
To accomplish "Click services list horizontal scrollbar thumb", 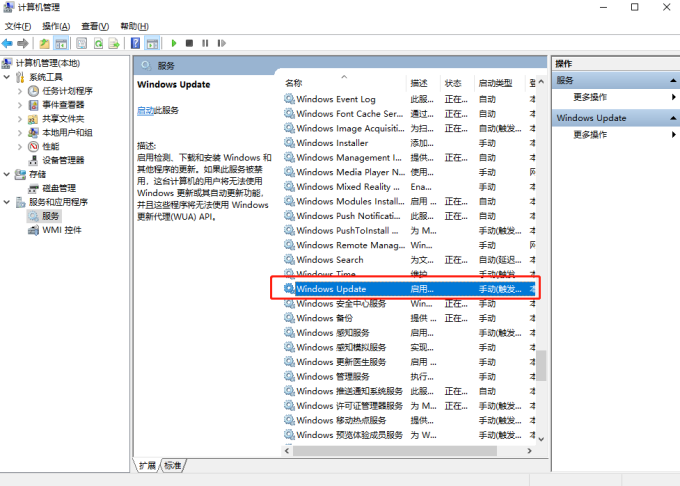I will click(395, 451).
